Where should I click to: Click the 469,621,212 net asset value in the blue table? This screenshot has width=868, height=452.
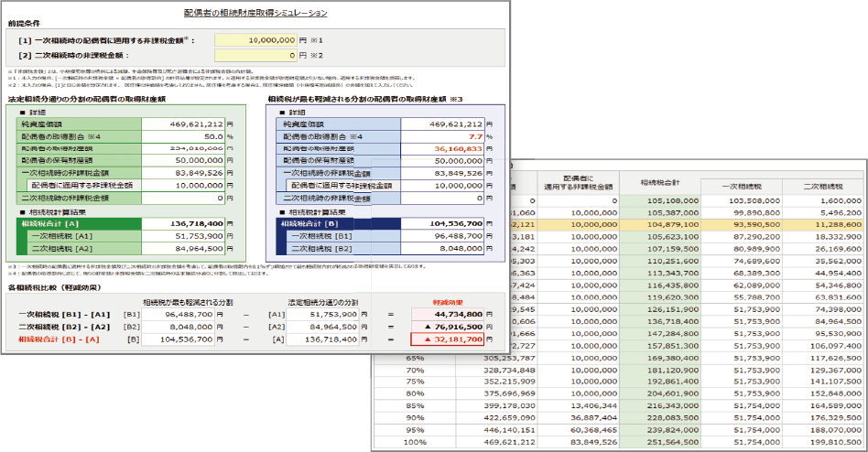click(442, 124)
